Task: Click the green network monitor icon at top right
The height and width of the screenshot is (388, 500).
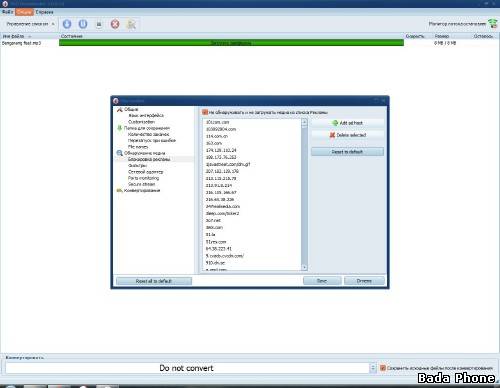Action: pyautogui.click(x=493, y=23)
